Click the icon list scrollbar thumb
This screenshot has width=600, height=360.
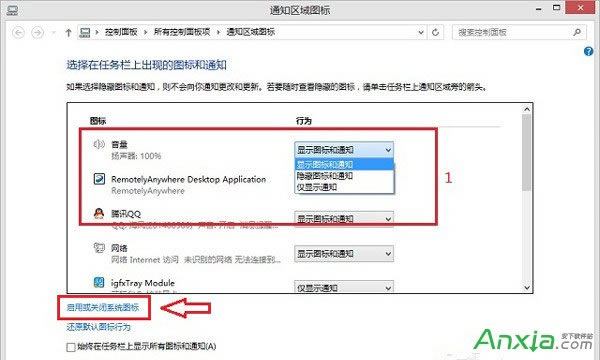coord(527,152)
